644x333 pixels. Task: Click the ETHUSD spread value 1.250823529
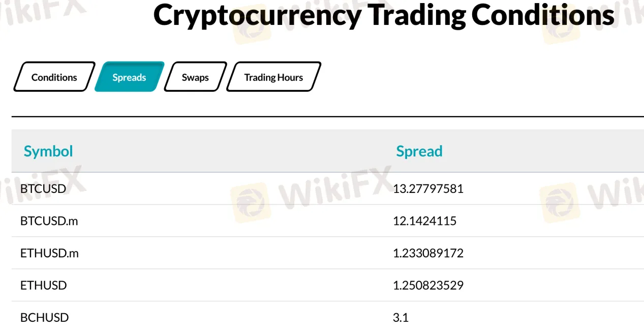point(428,285)
